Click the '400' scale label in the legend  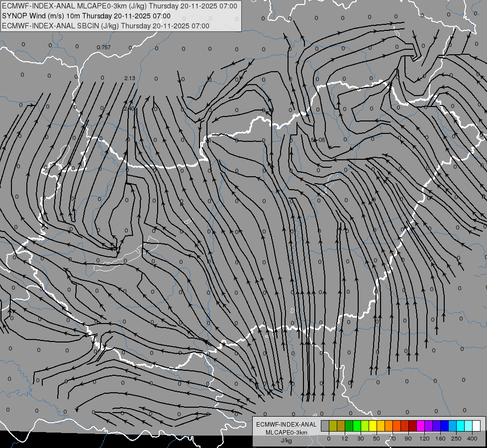(472, 439)
